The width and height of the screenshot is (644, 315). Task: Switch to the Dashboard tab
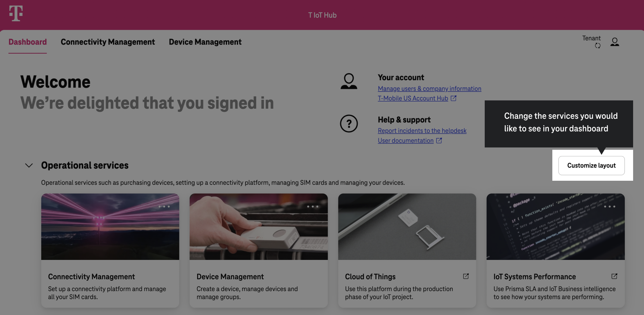click(28, 42)
